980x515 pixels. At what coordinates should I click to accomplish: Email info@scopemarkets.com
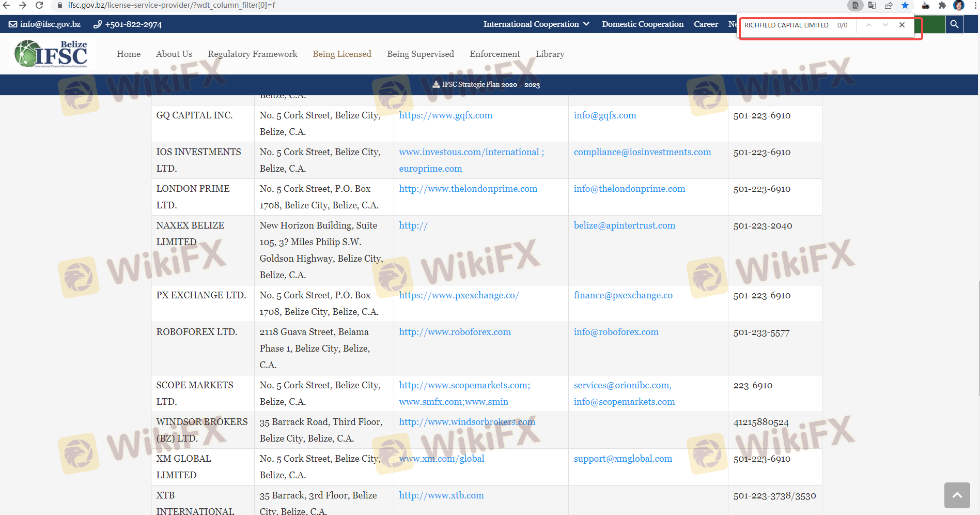(625, 402)
